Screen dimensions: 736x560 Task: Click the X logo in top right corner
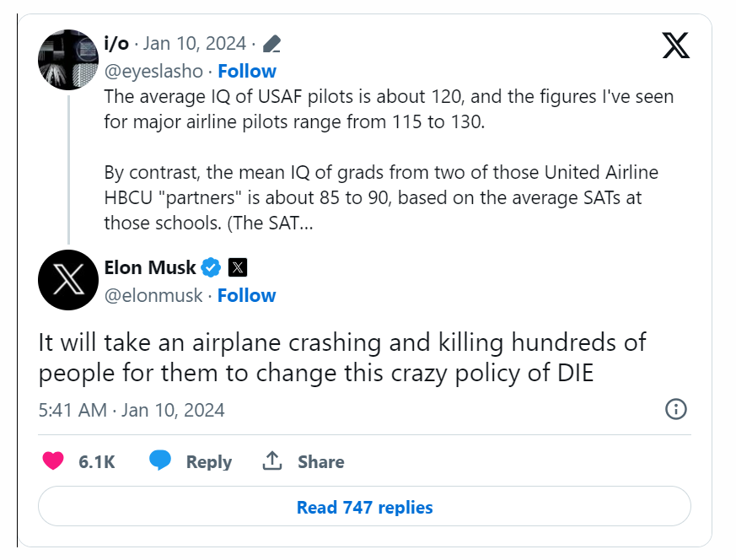(x=676, y=46)
